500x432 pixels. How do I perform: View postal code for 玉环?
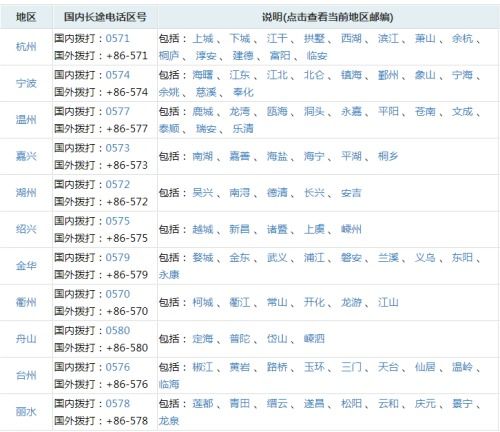(314, 367)
